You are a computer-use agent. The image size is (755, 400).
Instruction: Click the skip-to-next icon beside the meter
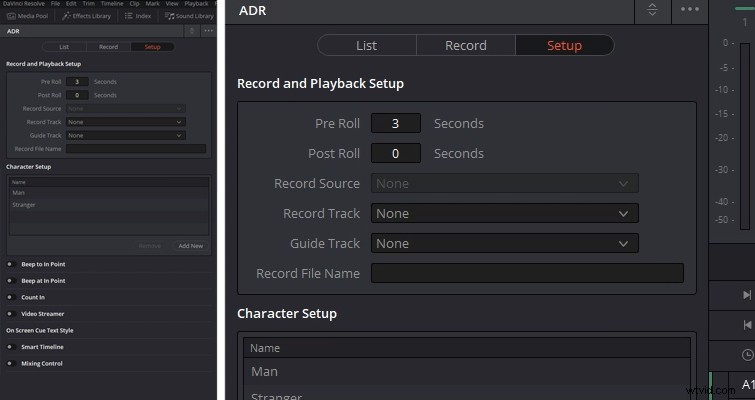[x=747, y=295]
